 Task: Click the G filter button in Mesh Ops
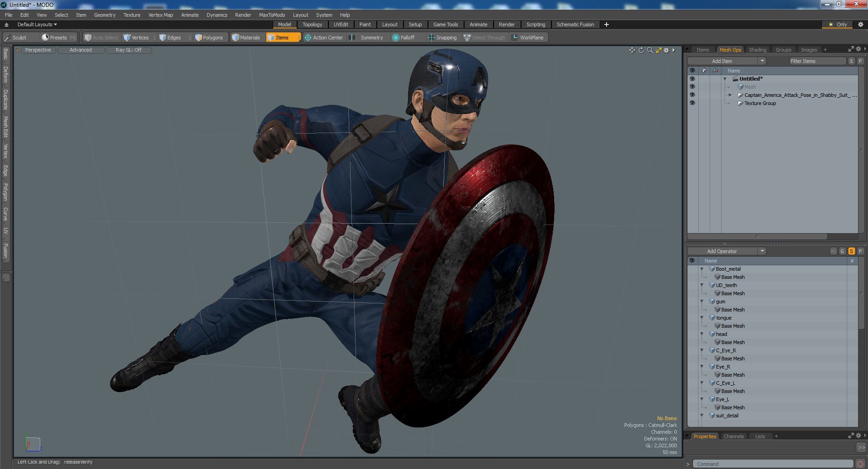[842, 251]
